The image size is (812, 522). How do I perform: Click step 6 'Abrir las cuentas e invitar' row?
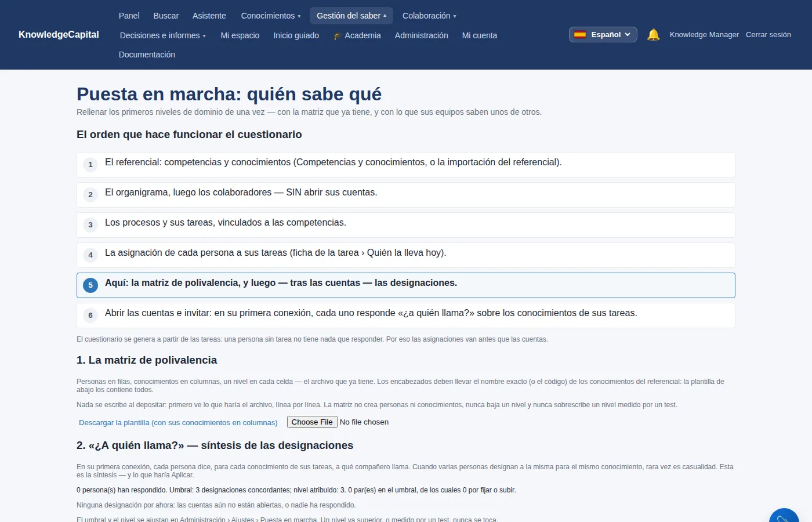(x=406, y=316)
